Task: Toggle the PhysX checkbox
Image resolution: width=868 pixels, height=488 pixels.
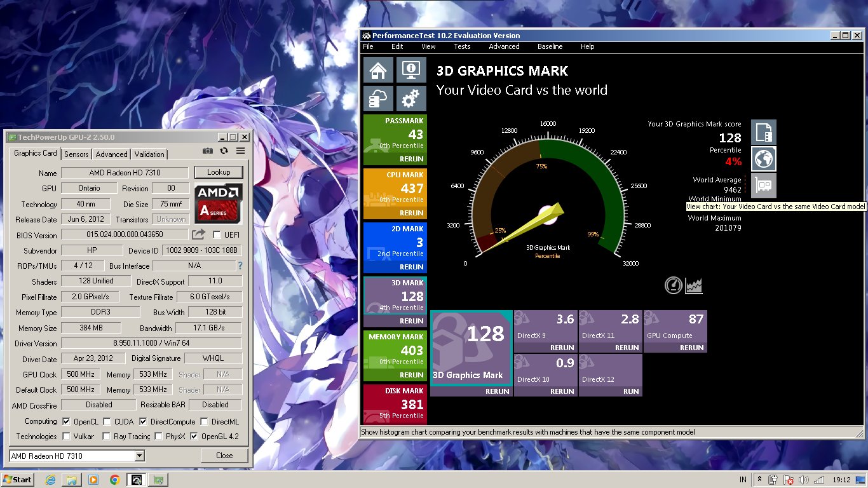Action: click(158, 437)
